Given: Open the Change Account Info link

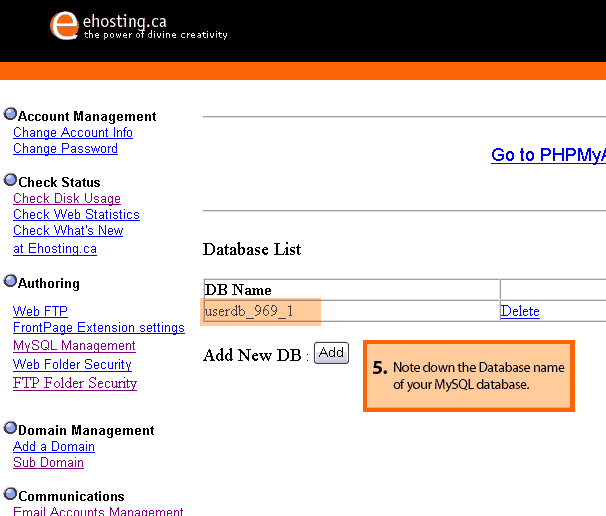Looking at the screenshot, I should [73, 133].
